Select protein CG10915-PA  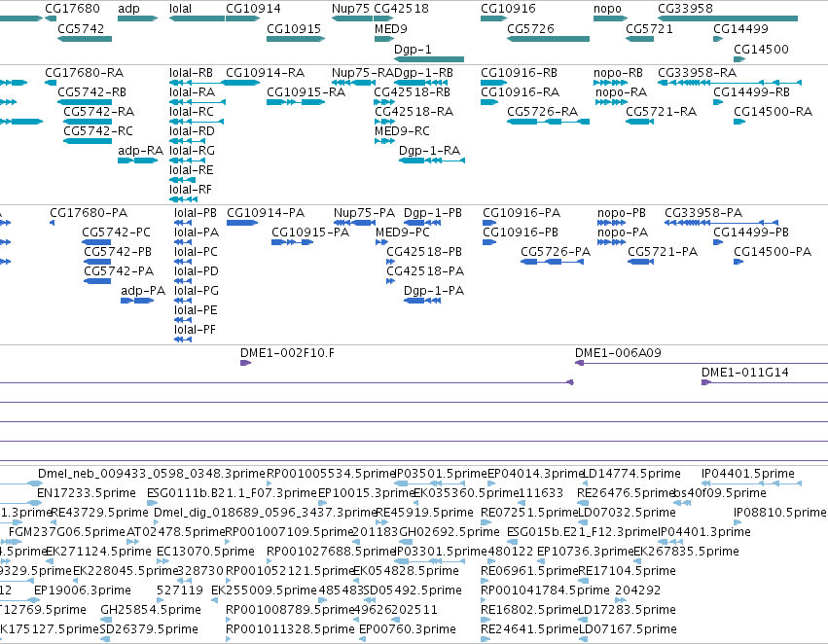click(x=310, y=233)
